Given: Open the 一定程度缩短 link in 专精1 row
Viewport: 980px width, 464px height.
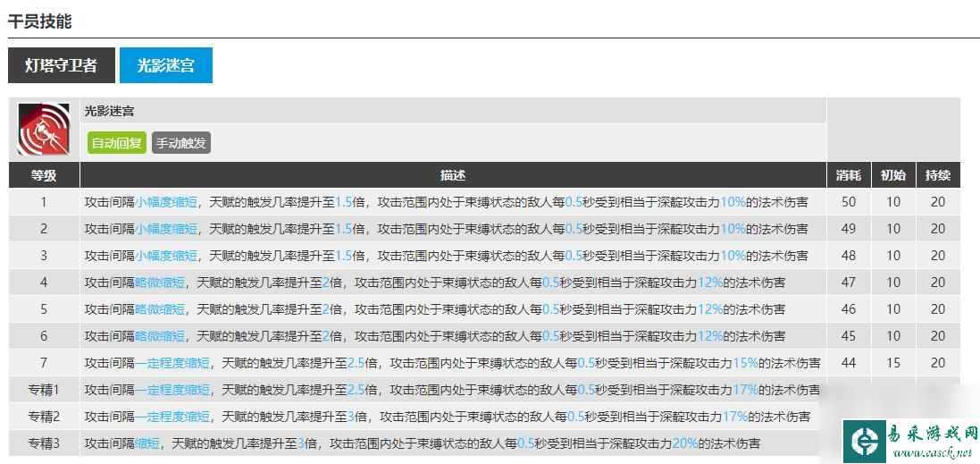Looking at the screenshot, I should coord(173,390).
